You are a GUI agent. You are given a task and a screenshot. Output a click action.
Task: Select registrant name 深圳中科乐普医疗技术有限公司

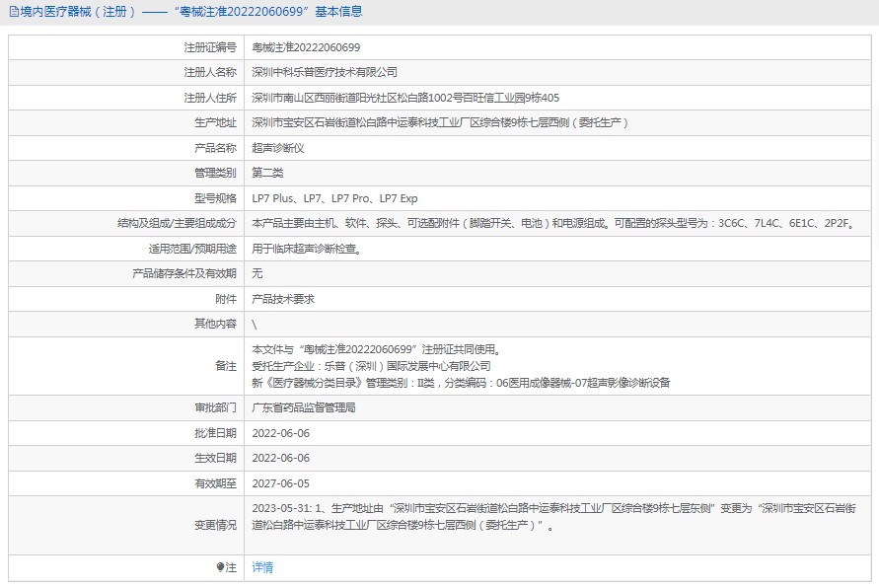325,72
